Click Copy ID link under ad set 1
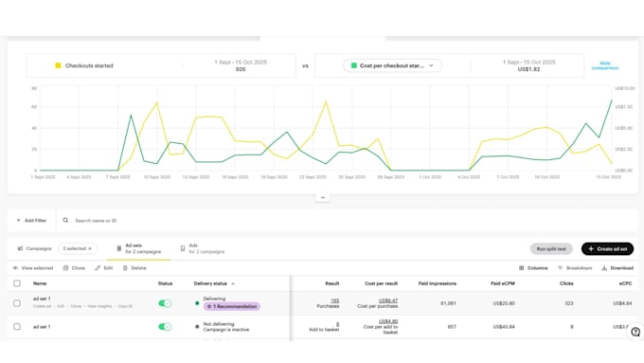Image resolution: width=644 pixels, height=363 pixels. (125, 306)
